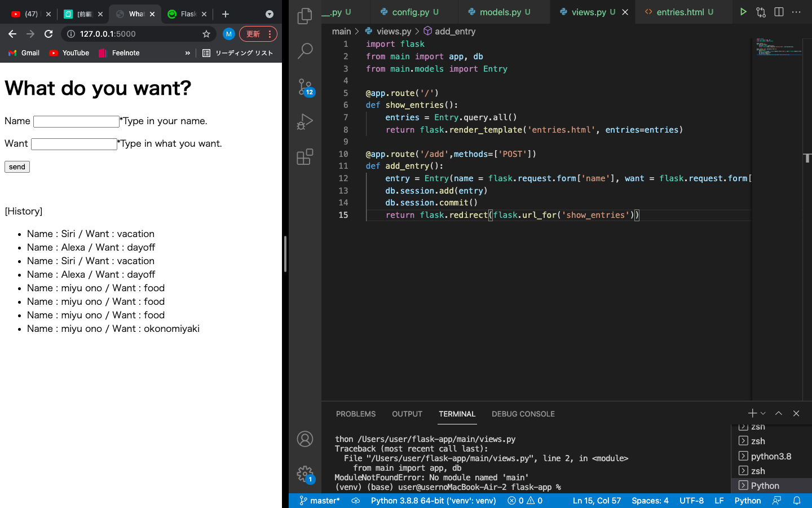812x508 pixels.
Task: Switch to the models.py editor tab
Action: [504, 12]
